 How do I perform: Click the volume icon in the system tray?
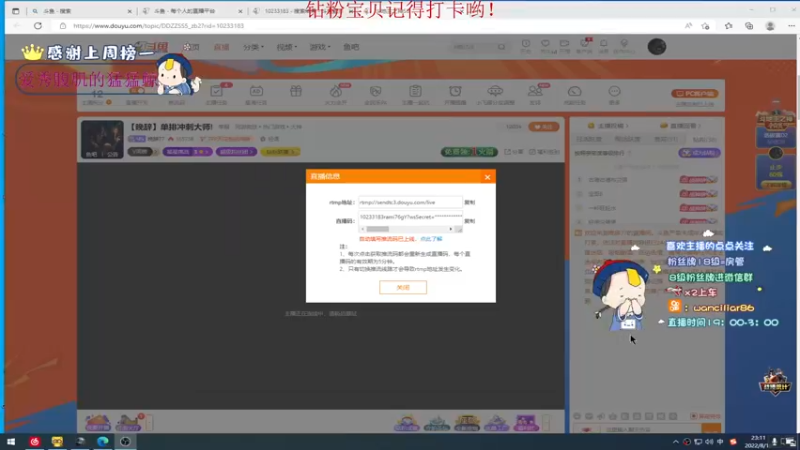(x=709, y=441)
